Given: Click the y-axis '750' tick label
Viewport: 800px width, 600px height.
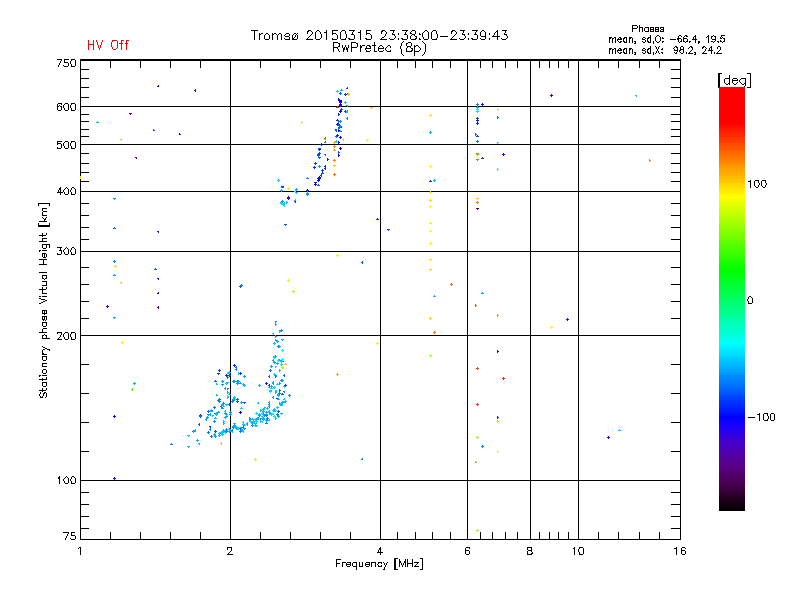Looking at the screenshot, I should pyautogui.click(x=66, y=63).
